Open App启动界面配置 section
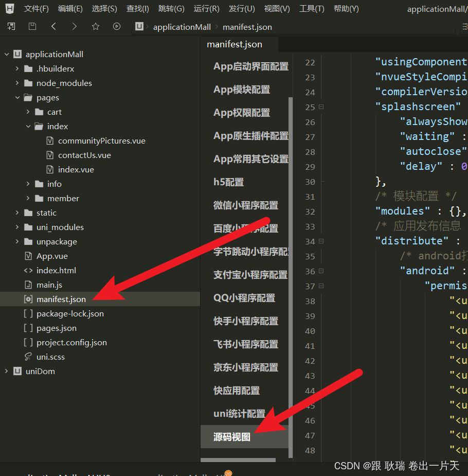Viewport: 468px width, 476px height. 250,66
